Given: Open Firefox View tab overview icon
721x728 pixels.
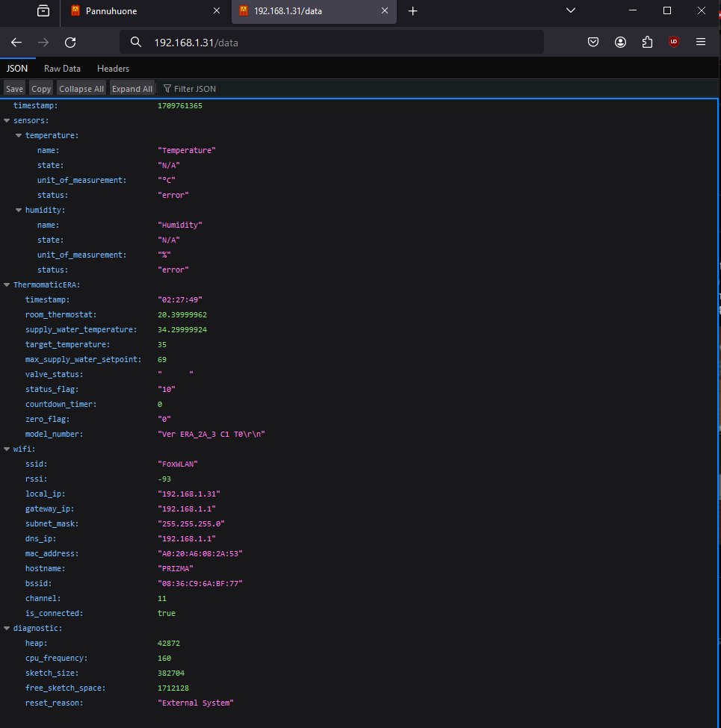Looking at the screenshot, I should point(43,10).
